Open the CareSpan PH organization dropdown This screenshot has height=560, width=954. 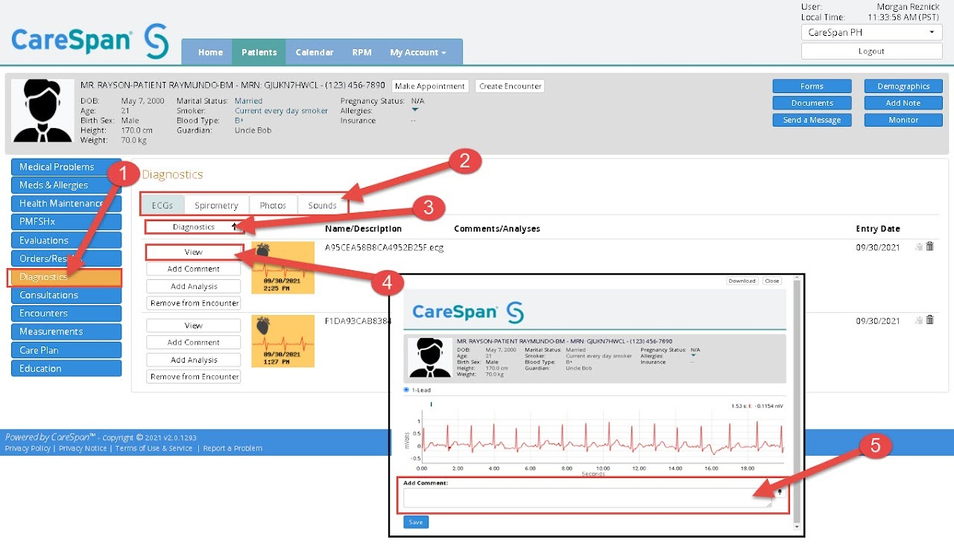point(871,33)
